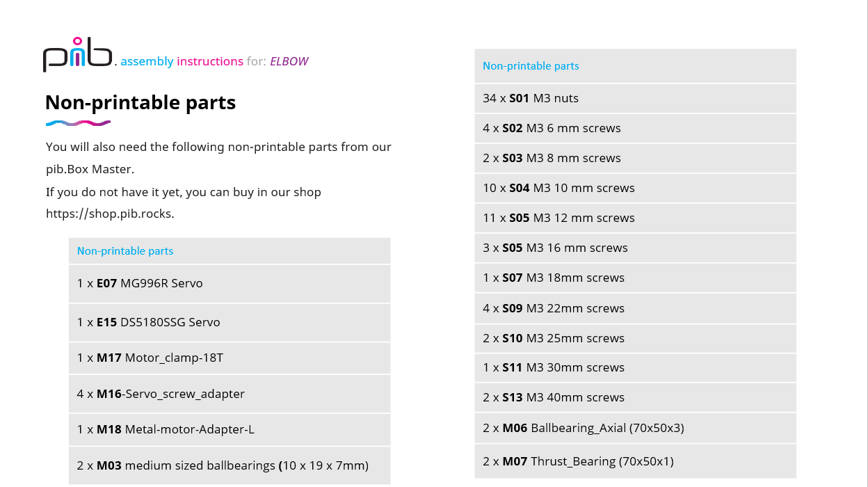
Task: Click the S02 M3 6 mm screws row
Action: tap(634, 129)
